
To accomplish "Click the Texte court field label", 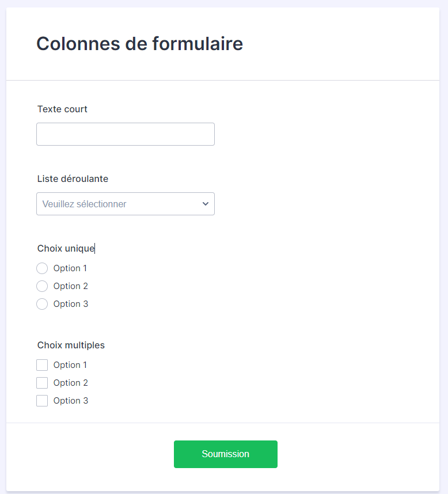I will [x=62, y=109].
